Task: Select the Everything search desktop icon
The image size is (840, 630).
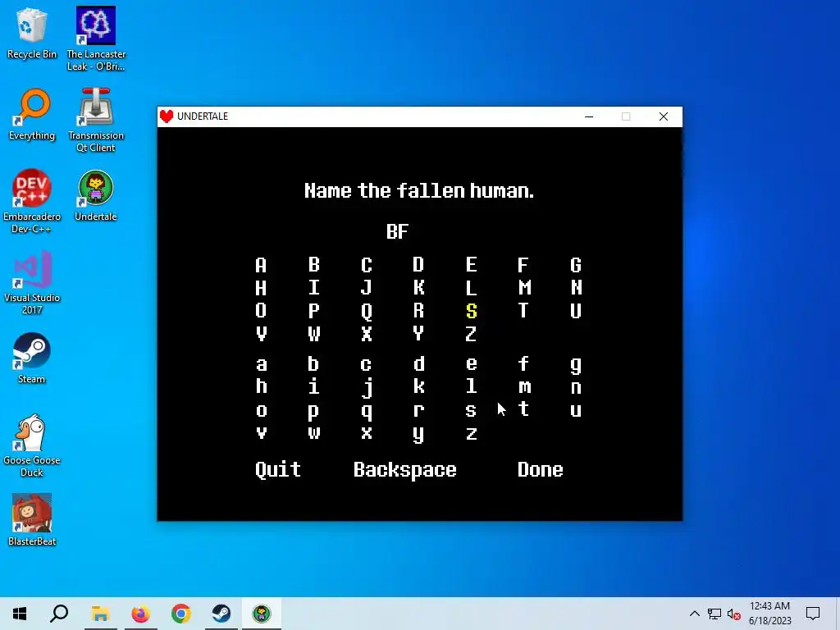Action: [32, 115]
